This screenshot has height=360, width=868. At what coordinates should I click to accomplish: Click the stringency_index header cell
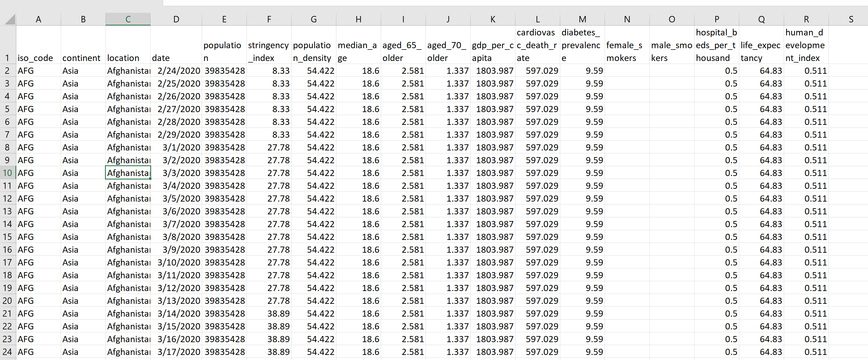click(x=269, y=51)
